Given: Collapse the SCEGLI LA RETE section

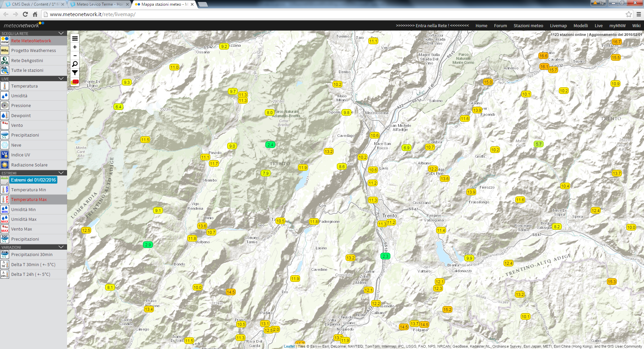Looking at the screenshot, I should point(61,33).
